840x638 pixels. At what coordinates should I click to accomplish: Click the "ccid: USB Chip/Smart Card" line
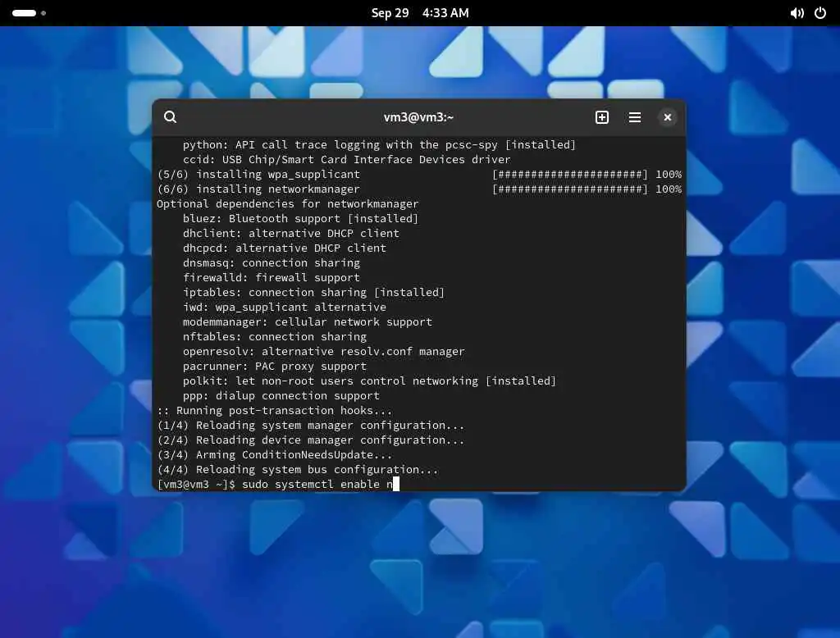coord(347,159)
